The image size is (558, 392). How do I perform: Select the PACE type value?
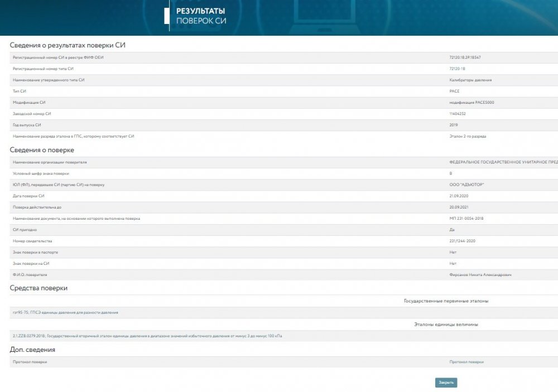point(454,91)
